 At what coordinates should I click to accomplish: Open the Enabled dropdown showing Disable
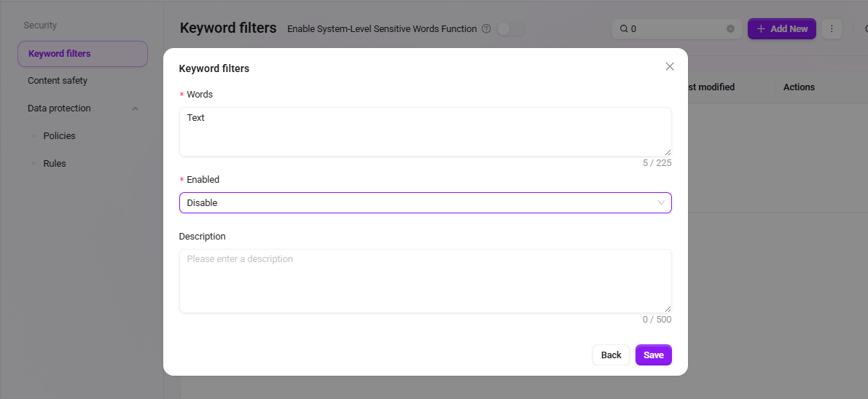click(x=425, y=202)
